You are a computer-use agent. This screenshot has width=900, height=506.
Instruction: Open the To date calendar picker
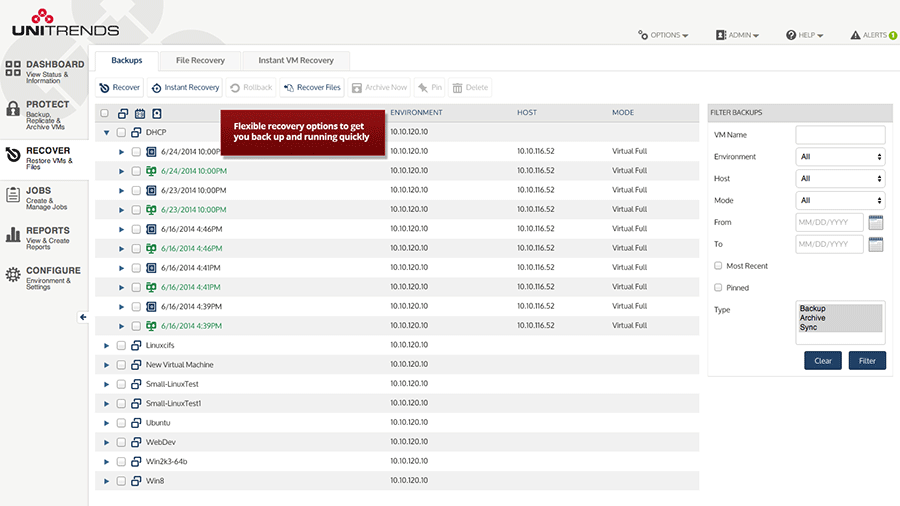[876, 244]
